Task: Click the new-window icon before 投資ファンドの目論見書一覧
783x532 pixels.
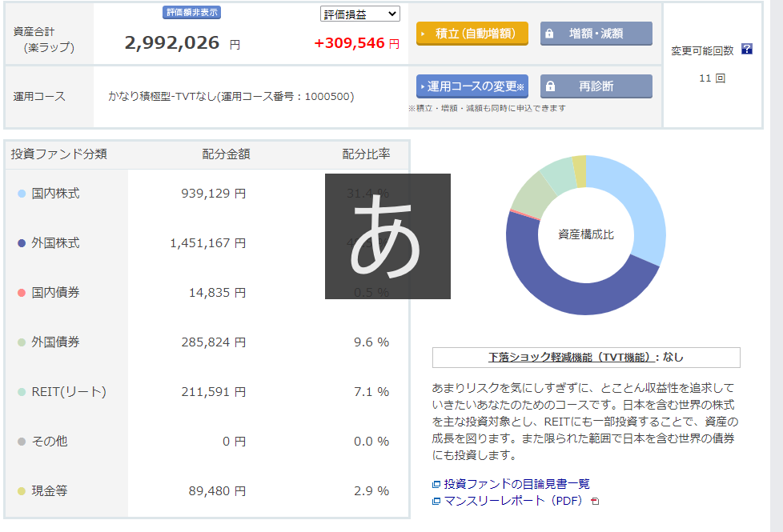Action: click(x=436, y=484)
